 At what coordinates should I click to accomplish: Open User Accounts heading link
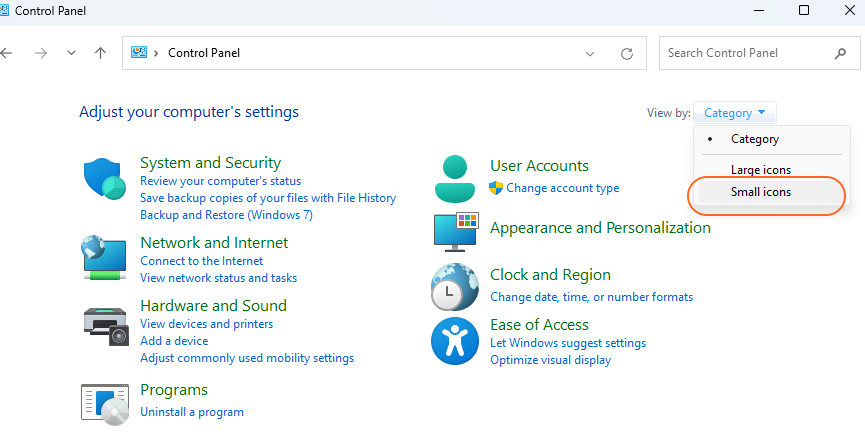click(x=539, y=166)
